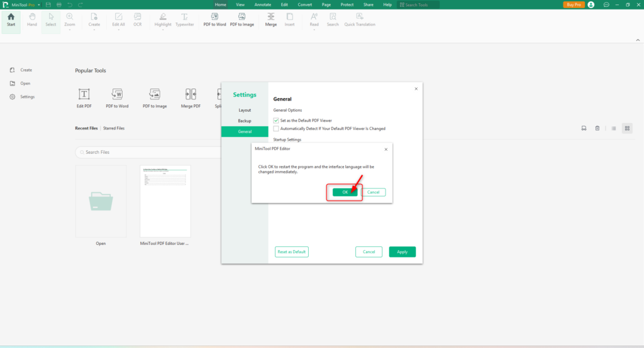
Task: Click the save icon in title bar
Action: (48, 4)
